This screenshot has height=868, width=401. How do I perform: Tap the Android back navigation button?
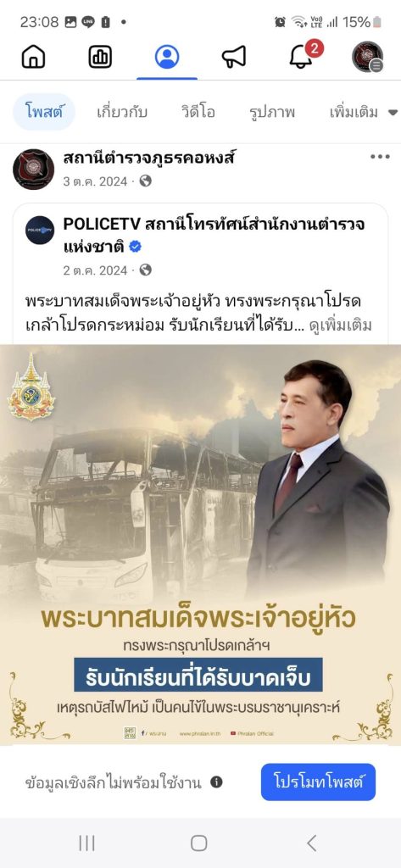click(x=312, y=843)
